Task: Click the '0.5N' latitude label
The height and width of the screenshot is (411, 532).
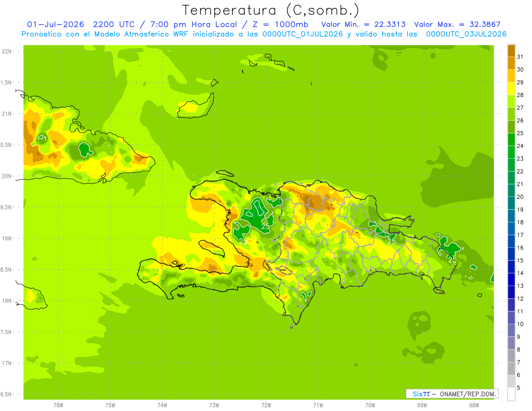Action: coord(7,145)
